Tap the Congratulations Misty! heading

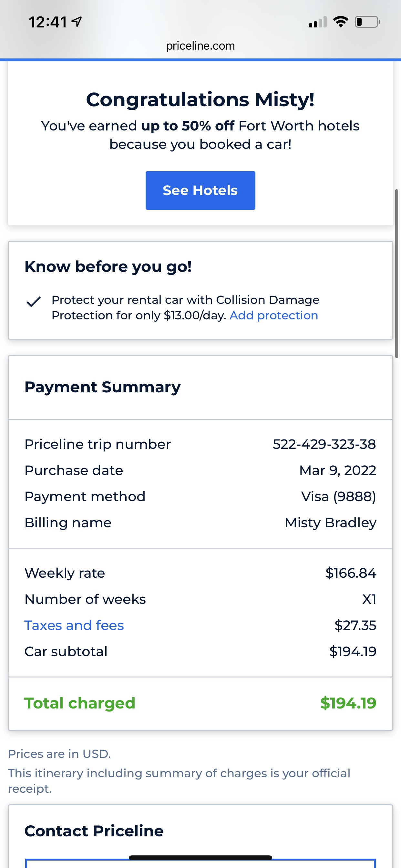click(x=200, y=100)
